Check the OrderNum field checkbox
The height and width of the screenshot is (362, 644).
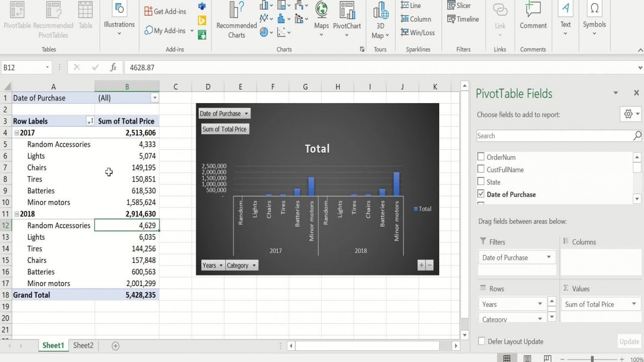point(481,157)
